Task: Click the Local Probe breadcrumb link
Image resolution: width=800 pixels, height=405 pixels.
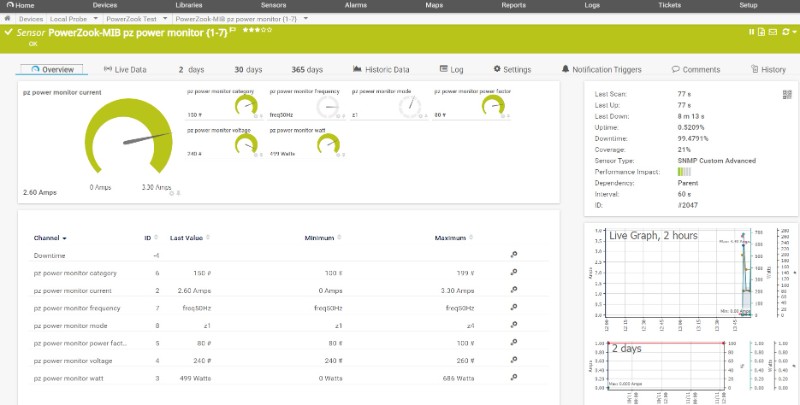Action: point(68,19)
